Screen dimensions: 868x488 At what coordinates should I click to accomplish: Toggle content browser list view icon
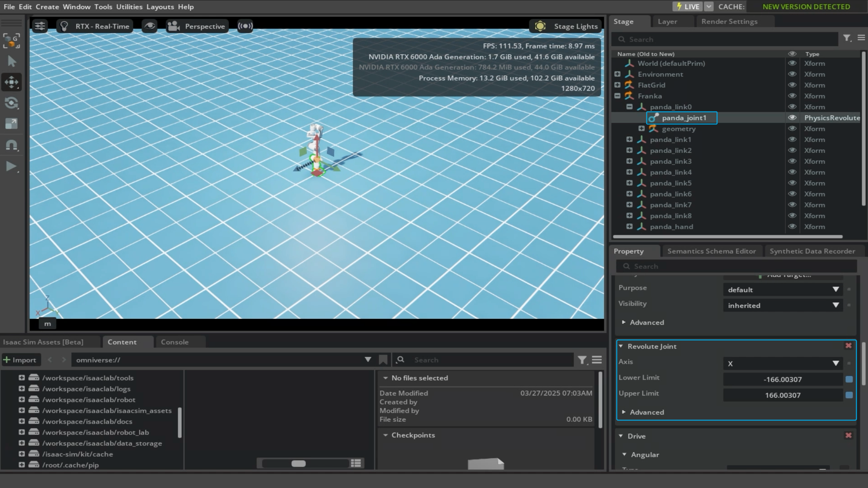[x=356, y=463]
